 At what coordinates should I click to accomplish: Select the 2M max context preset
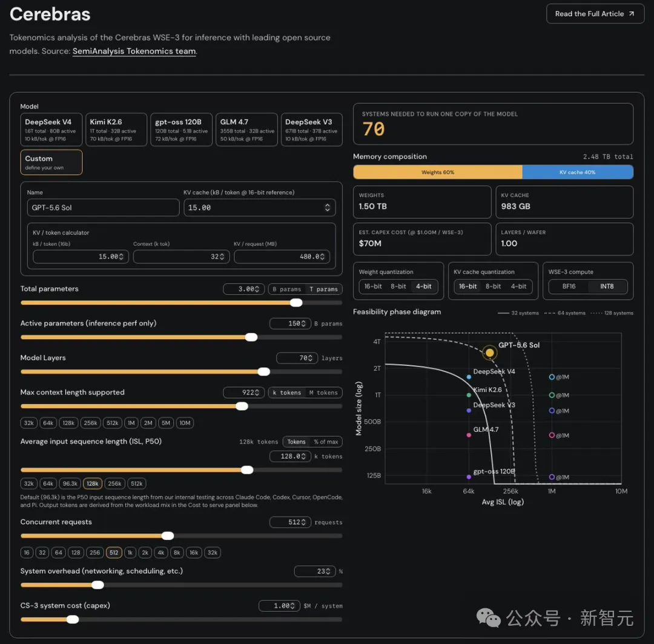(148, 423)
